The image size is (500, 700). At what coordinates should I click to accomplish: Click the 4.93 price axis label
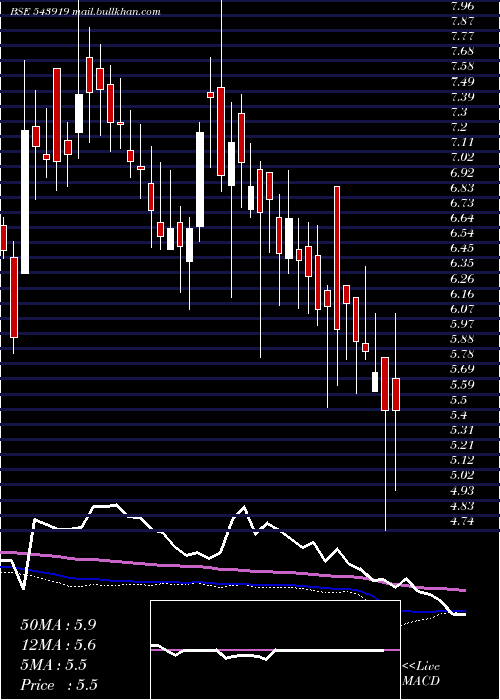pyautogui.click(x=463, y=491)
